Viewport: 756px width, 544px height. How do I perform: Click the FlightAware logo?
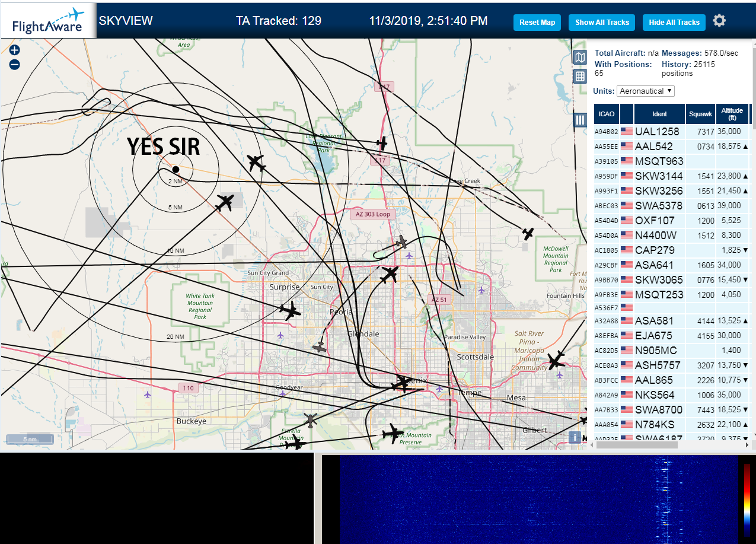click(49, 21)
